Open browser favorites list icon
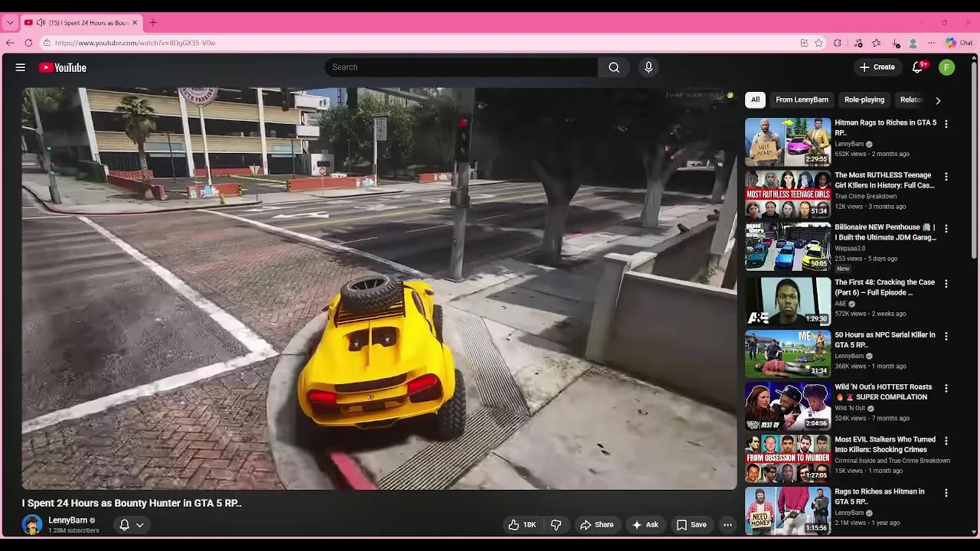The height and width of the screenshot is (551, 980). click(877, 43)
